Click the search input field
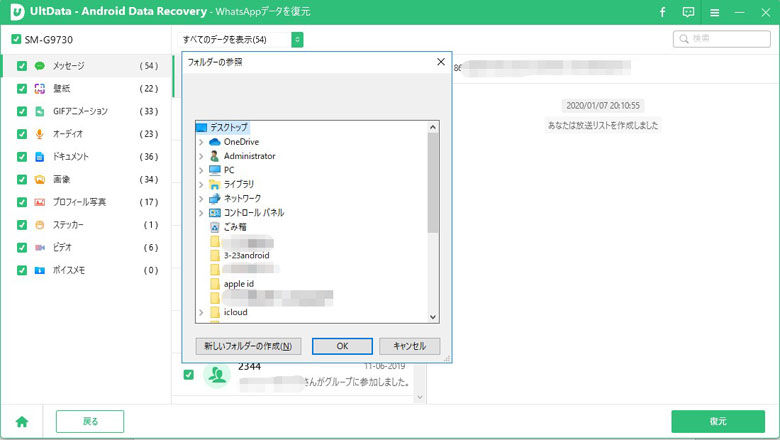 tap(722, 39)
